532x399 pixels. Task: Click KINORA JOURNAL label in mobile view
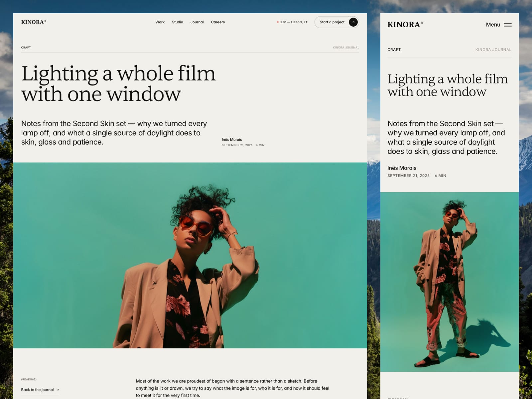(493, 50)
